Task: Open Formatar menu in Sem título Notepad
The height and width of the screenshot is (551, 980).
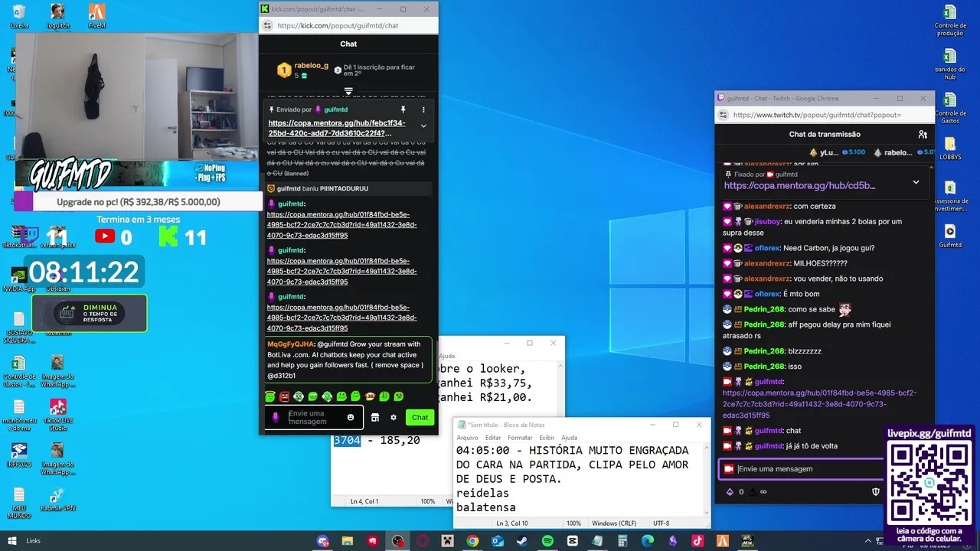Action: click(x=520, y=438)
